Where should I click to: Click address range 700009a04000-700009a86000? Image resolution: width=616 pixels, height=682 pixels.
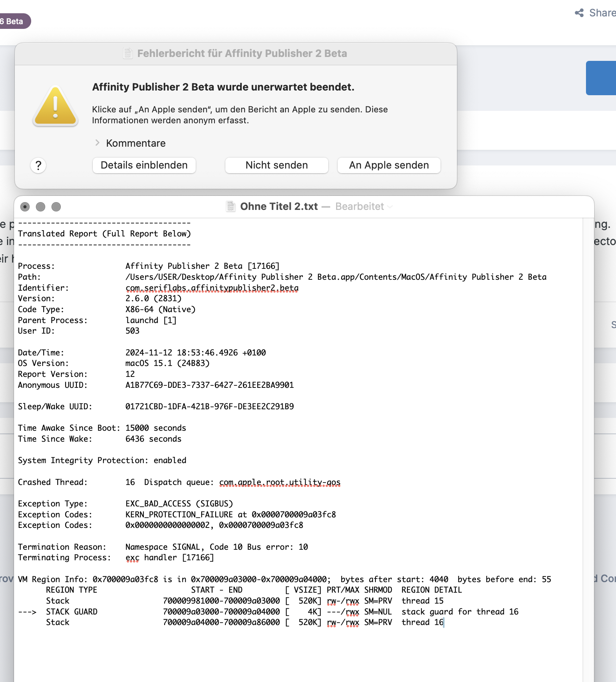(x=221, y=622)
